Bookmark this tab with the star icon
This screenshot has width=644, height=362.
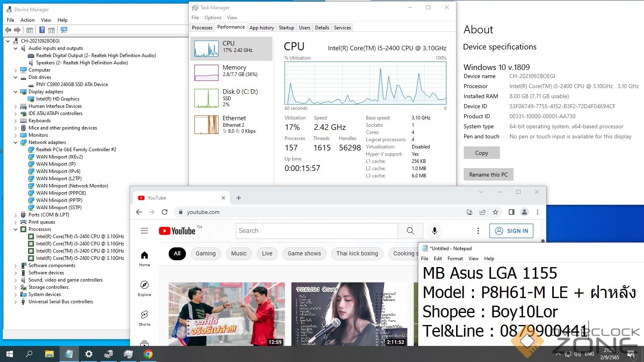(495, 212)
